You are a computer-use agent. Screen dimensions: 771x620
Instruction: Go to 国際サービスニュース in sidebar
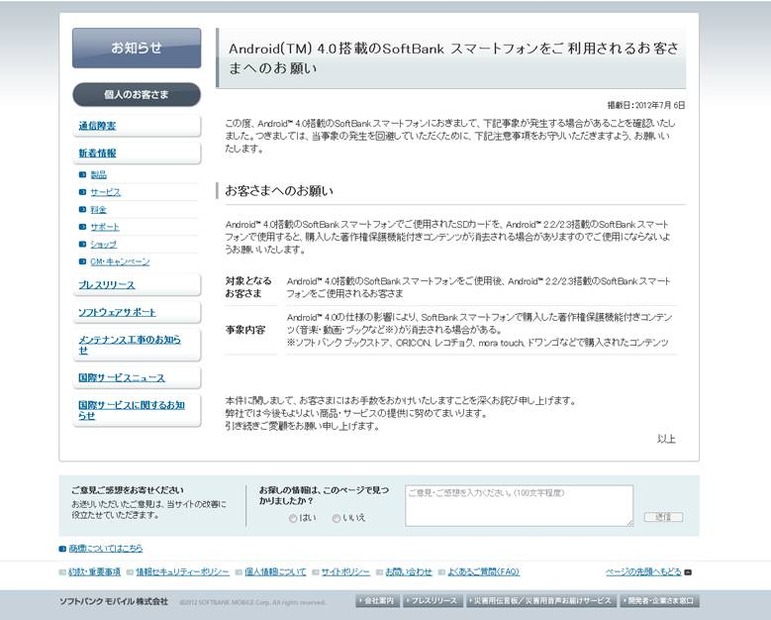coord(121,378)
